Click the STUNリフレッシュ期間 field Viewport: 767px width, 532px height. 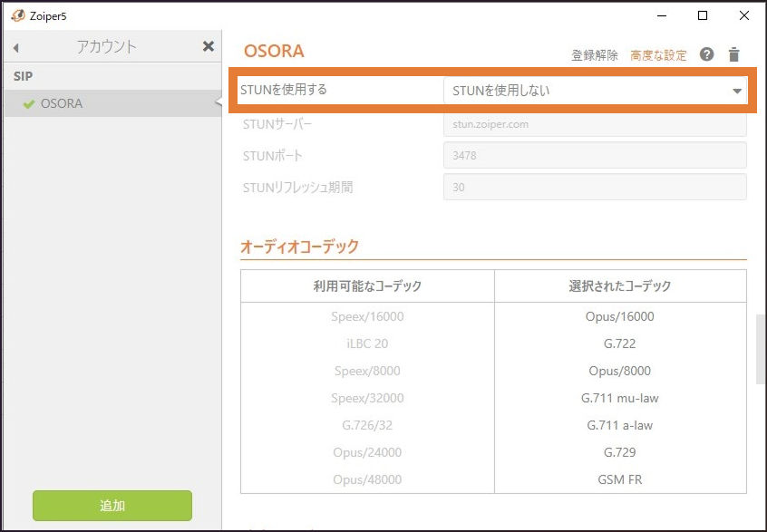point(594,187)
